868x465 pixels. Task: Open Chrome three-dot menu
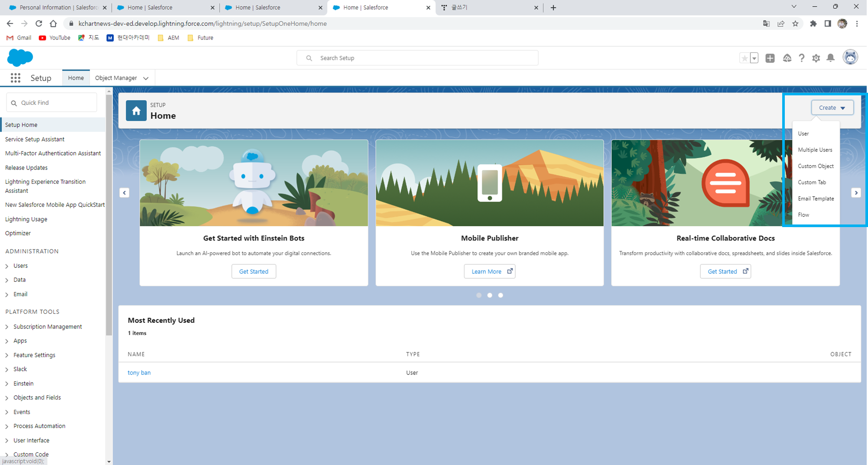(x=857, y=23)
